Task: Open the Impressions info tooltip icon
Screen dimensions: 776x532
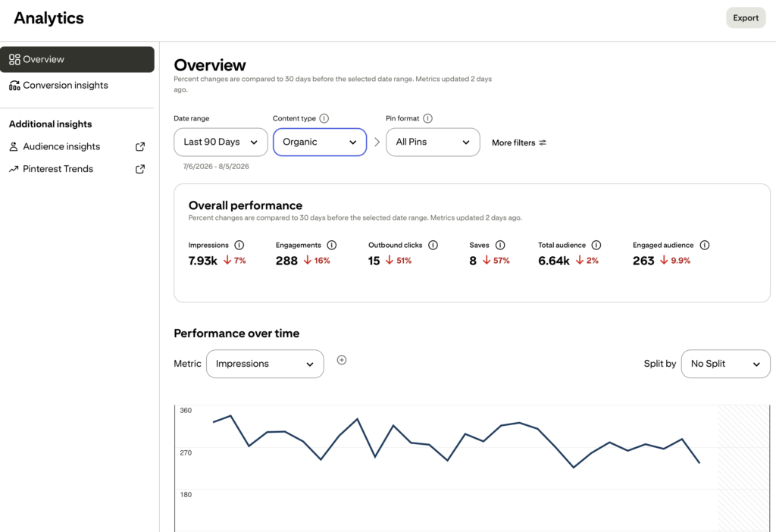Action: [x=239, y=245]
